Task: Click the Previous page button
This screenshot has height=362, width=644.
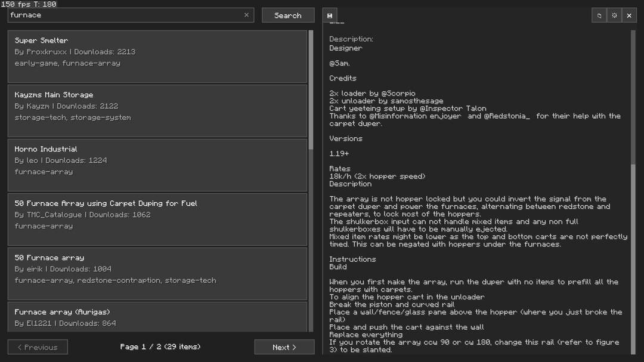Action: pos(38,347)
